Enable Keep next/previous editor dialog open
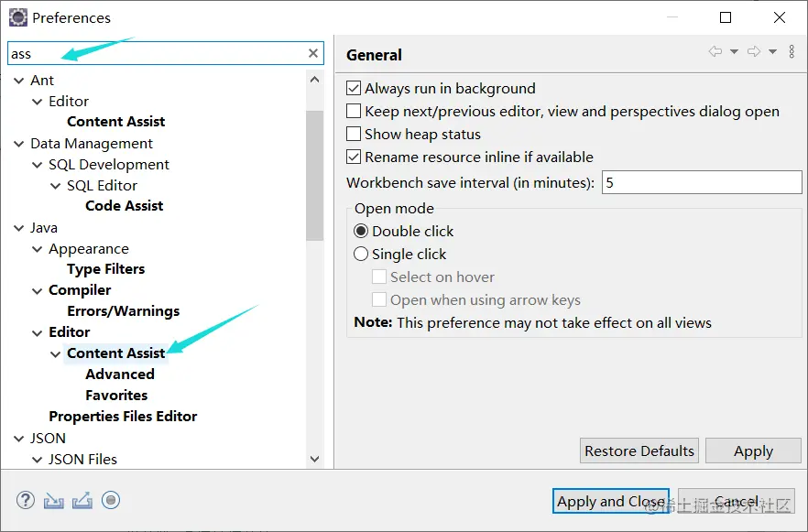 (x=354, y=111)
